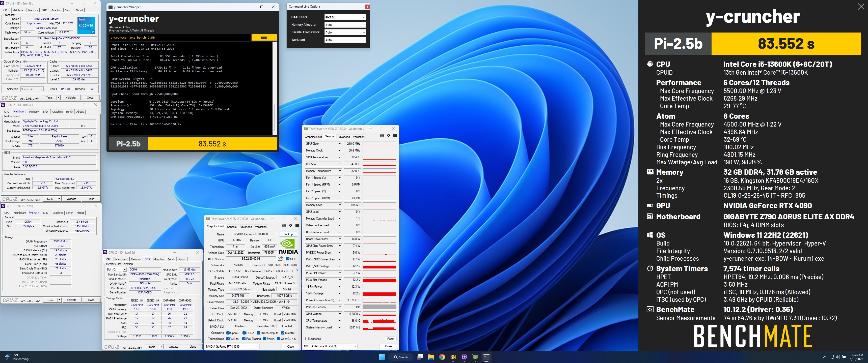Click Validate in the CPU-Z Memory window
The image size is (868, 363).
point(71,300)
